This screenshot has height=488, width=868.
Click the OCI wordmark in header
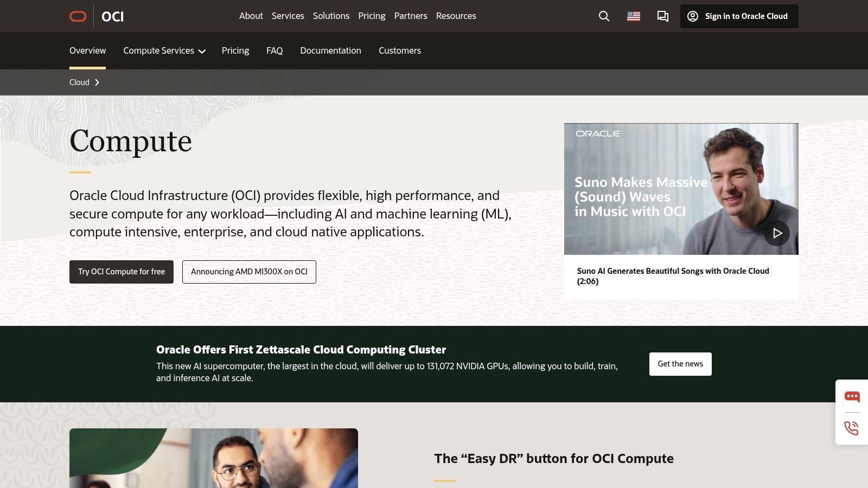[112, 17]
